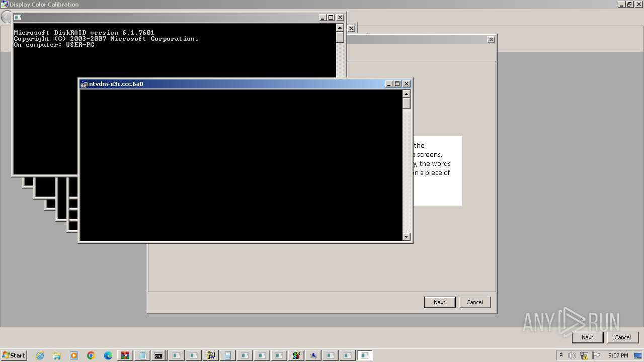
Task: Maximize the ntvdm-e3c.ccc.6a0 window
Action: click(x=397, y=84)
